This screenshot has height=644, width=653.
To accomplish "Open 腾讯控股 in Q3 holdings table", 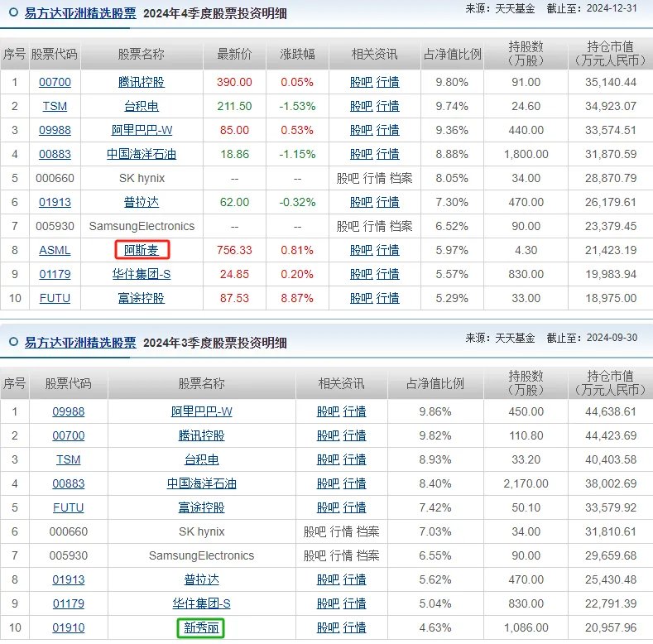I will pyautogui.click(x=202, y=435).
